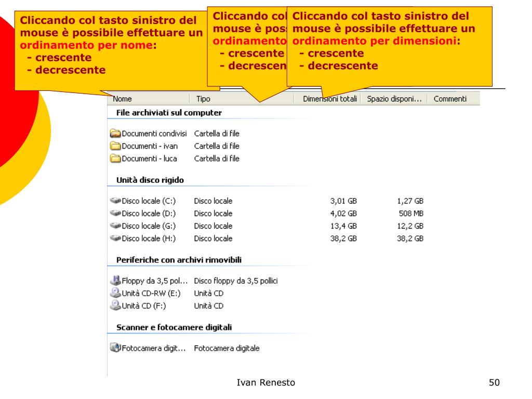Click the 'Disco locale (H:)' name
The height and width of the screenshot is (399, 532).
click(149, 239)
